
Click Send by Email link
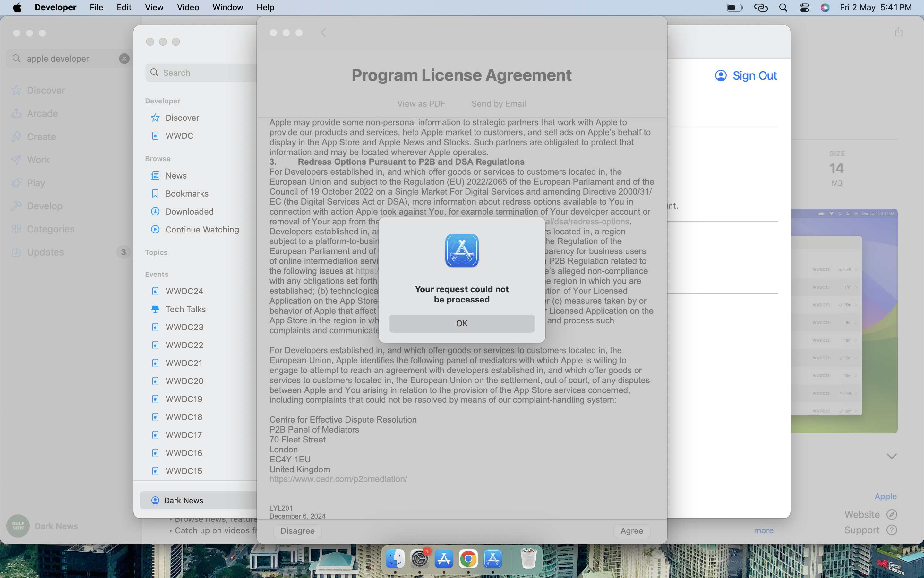pyautogui.click(x=499, y=104)
